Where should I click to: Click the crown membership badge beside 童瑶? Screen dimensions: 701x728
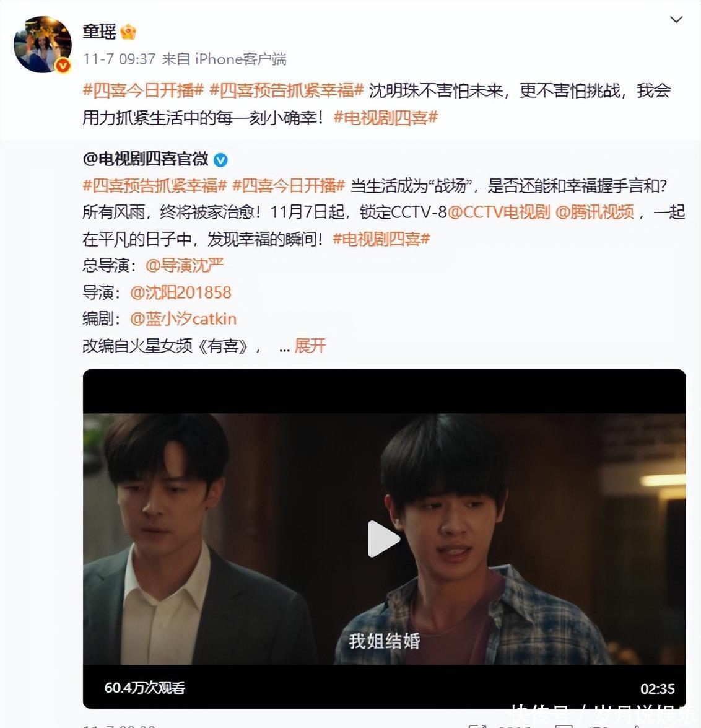[128, 32]
